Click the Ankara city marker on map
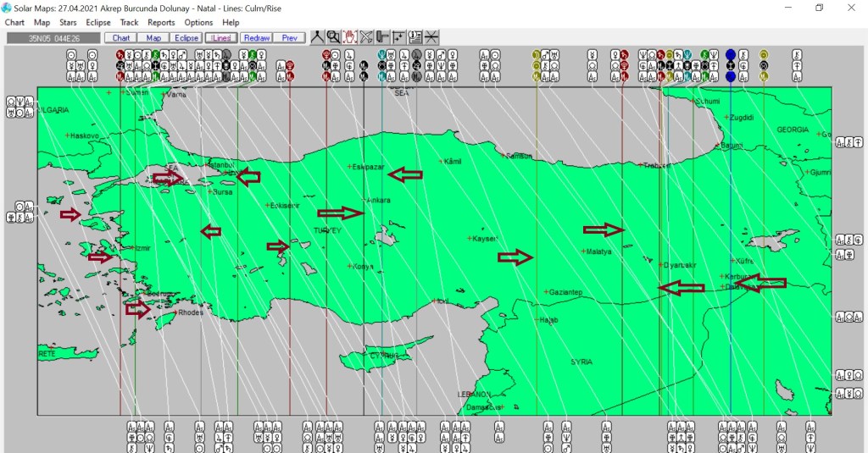Screen dimensions: 868x453 point(364,201)
